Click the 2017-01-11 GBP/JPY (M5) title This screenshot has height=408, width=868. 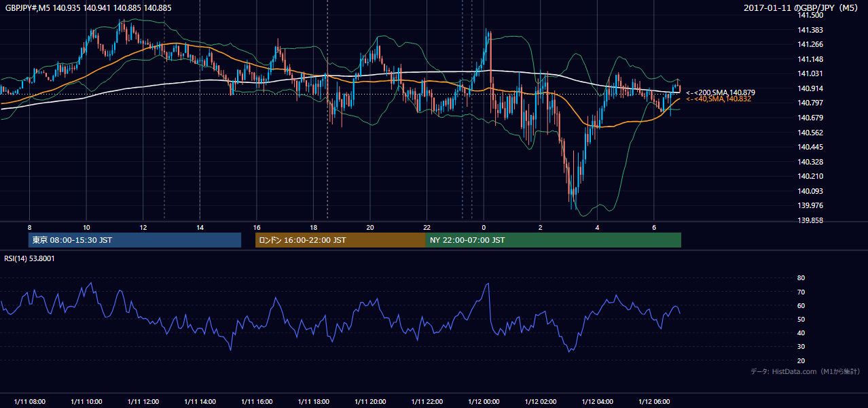coord(802,8)
